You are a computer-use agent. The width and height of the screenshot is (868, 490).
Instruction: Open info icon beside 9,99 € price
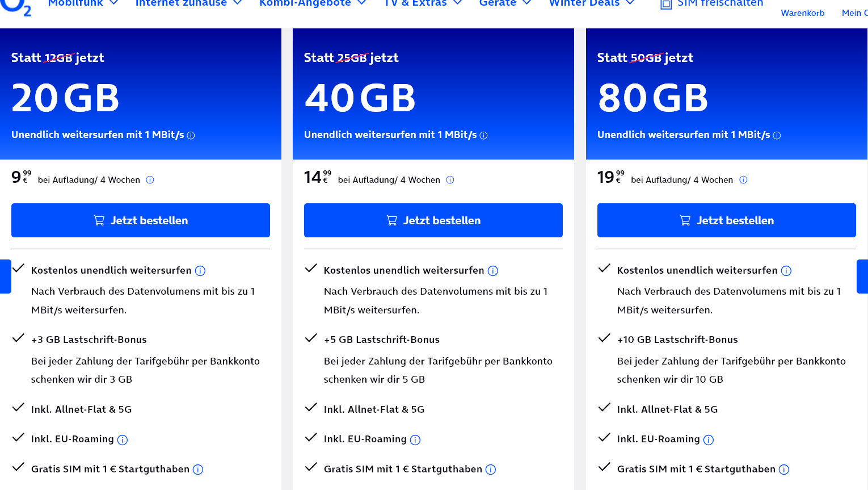150,180
